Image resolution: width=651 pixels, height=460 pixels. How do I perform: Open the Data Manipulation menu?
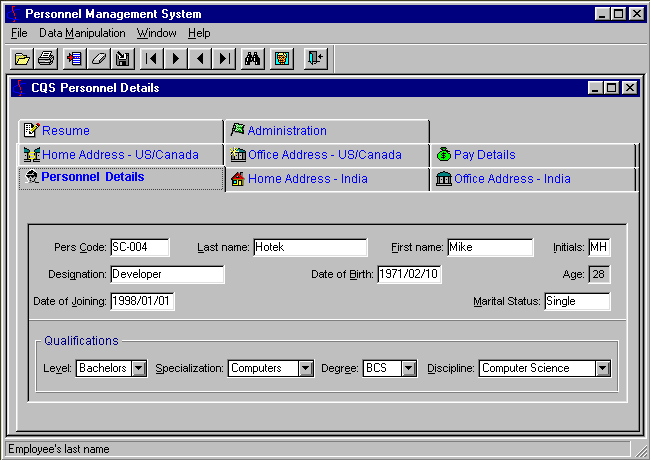pos(82,33)
